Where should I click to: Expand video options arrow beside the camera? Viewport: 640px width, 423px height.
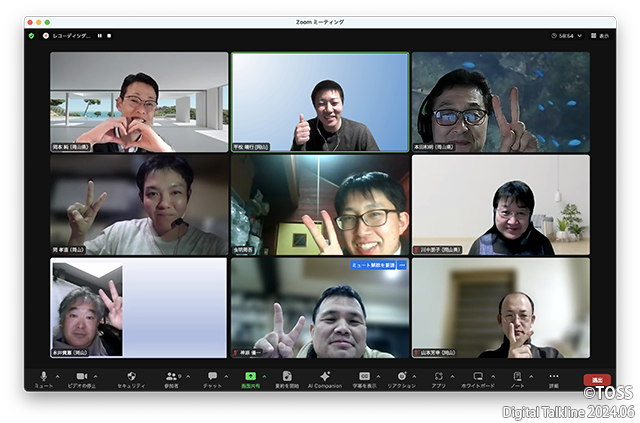pyautogui.click(x=100, y=376)
